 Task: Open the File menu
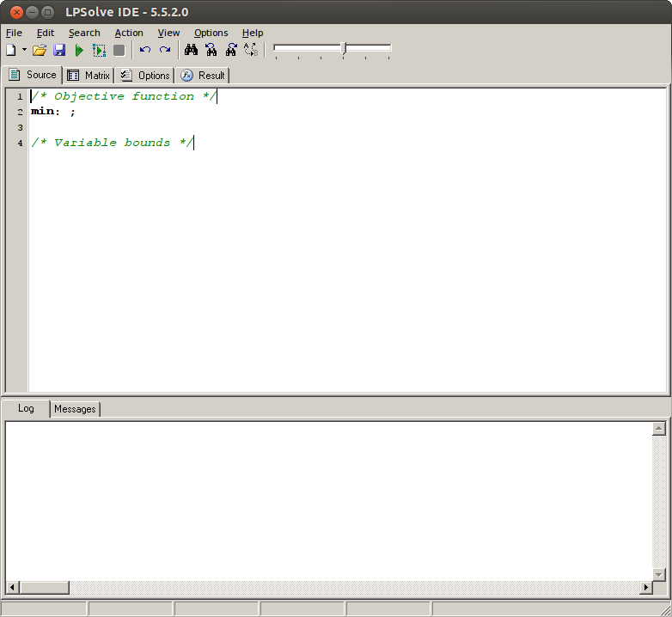[14, 33]
